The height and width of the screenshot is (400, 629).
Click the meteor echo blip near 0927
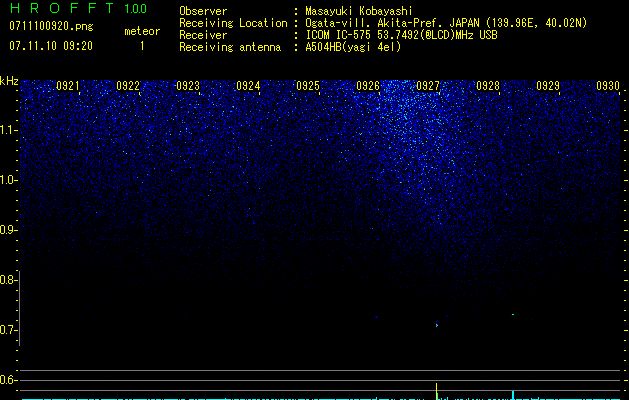[437, 325]
